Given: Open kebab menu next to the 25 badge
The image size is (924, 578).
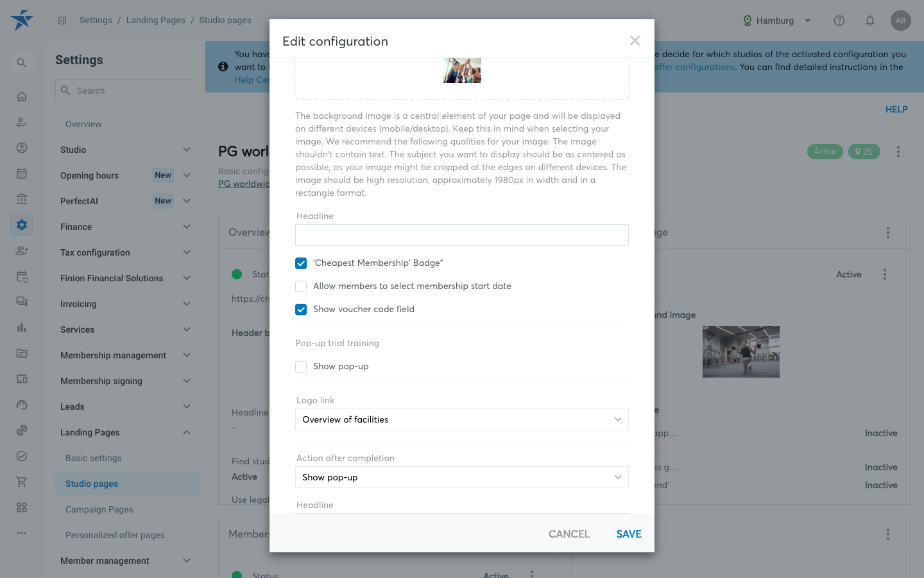Looking at the screenshot, I should point(898,152).
